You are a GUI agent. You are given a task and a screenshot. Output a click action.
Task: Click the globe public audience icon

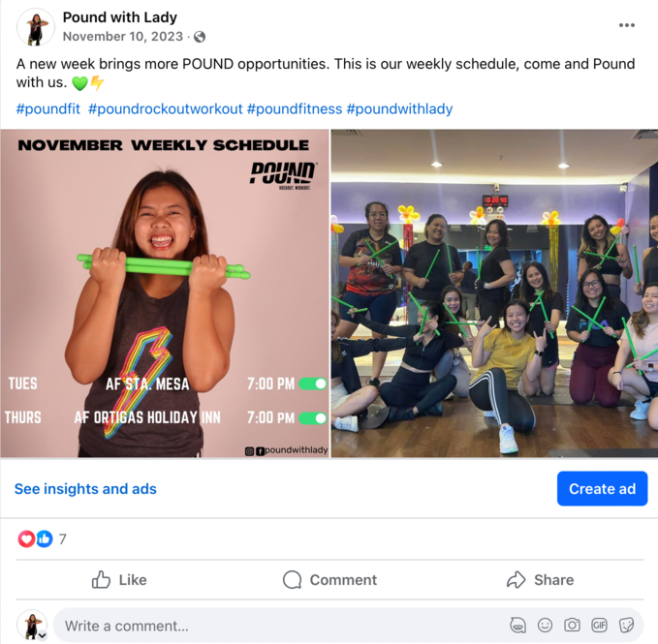(200, 37)
